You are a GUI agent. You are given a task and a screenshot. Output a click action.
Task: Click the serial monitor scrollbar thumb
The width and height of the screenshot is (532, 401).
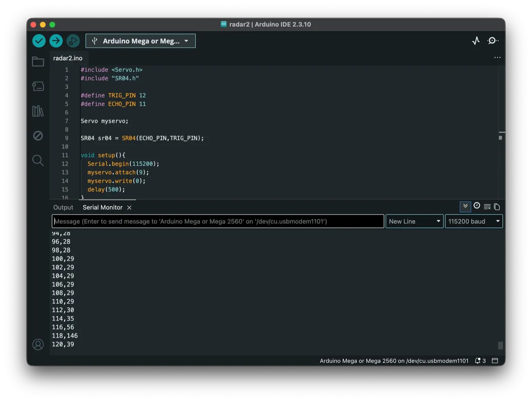click(500, 346)
